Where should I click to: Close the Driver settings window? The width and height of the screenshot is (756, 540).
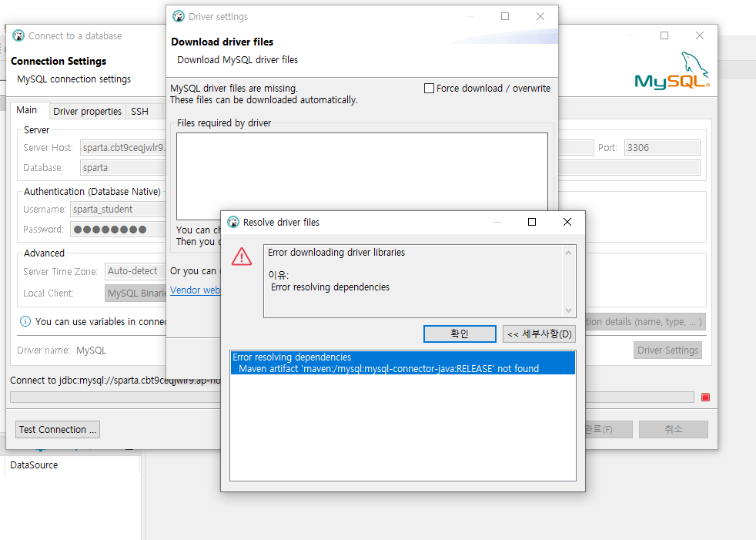click(x=540, y=16)
